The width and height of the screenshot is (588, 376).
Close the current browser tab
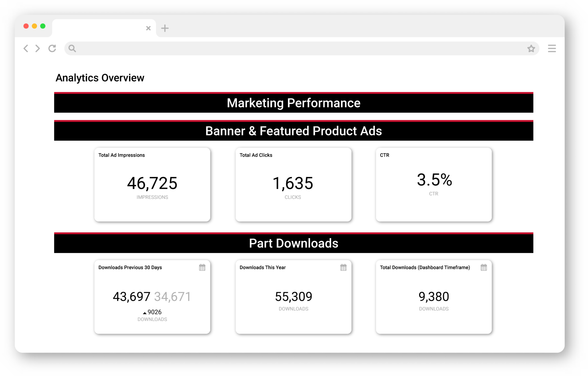click(x=148, y=28)
